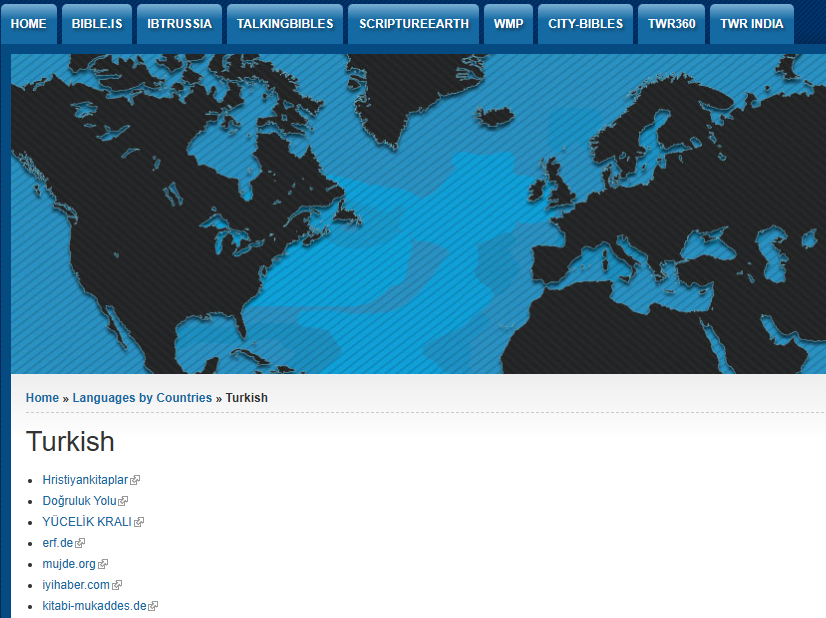Go to Languages by Countries breadcrumb
Image resolution: width=826 pixels, height=618 pixels.
142,398
